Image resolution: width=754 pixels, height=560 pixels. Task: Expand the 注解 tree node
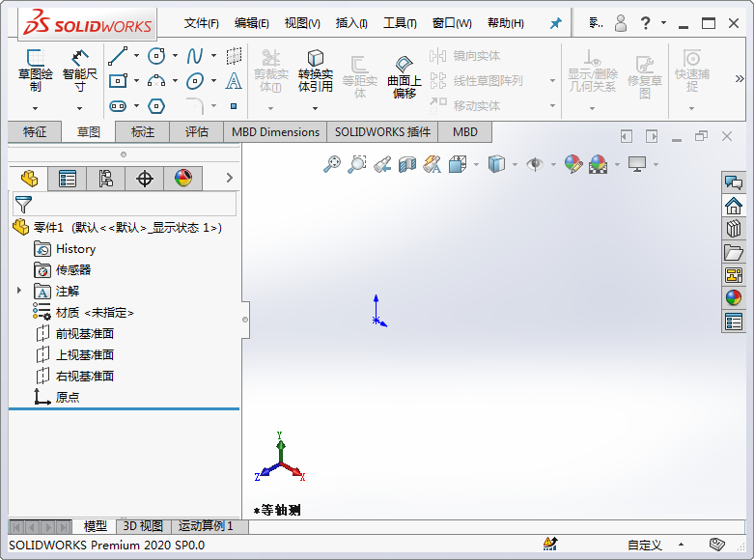click(18, 291)
